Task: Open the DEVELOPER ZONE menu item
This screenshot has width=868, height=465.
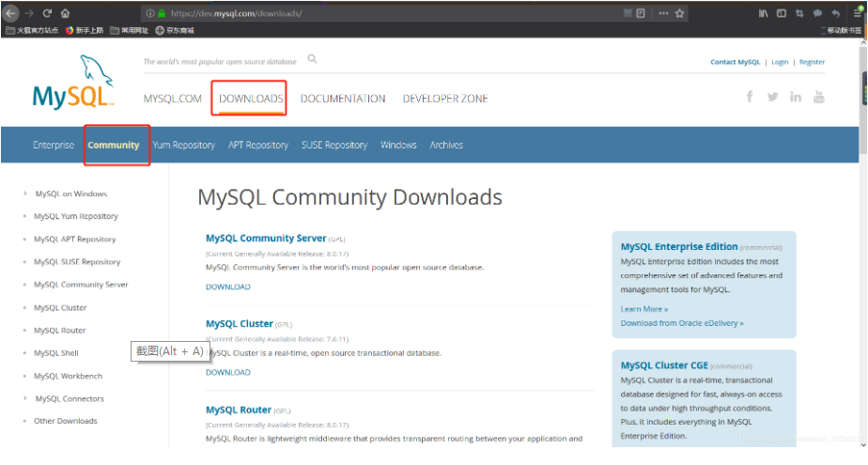Action: click(445, 99)
